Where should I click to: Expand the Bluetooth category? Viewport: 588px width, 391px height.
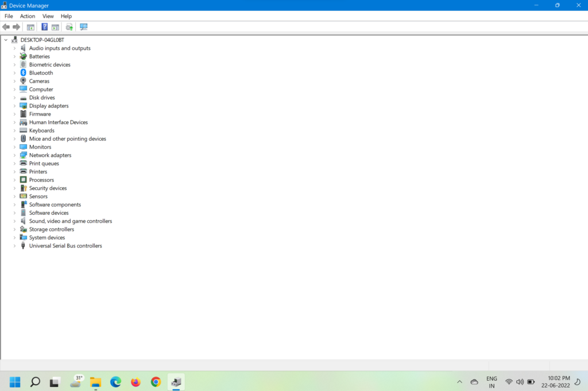coord(14,73)
